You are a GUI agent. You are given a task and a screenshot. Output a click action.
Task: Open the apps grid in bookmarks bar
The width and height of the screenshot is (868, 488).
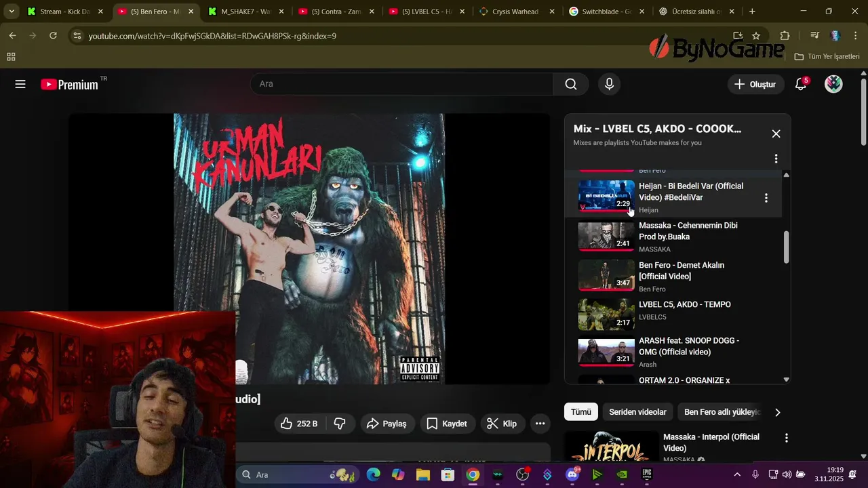[11, 57]
